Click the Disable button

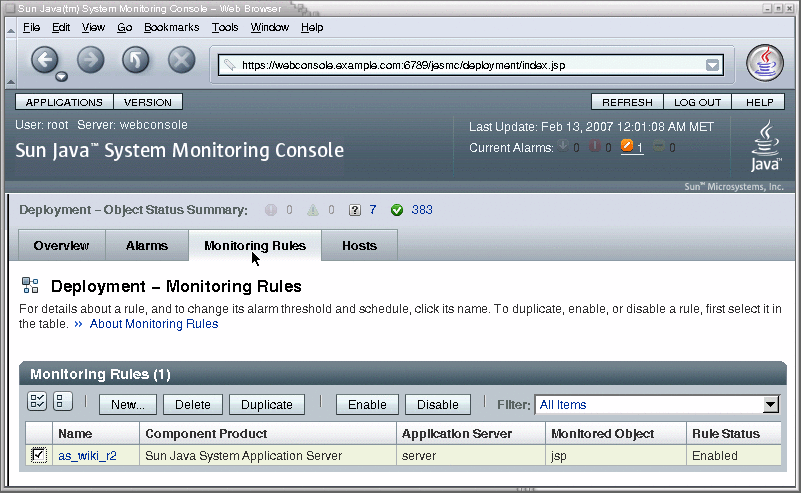click(x=438, y=405)
